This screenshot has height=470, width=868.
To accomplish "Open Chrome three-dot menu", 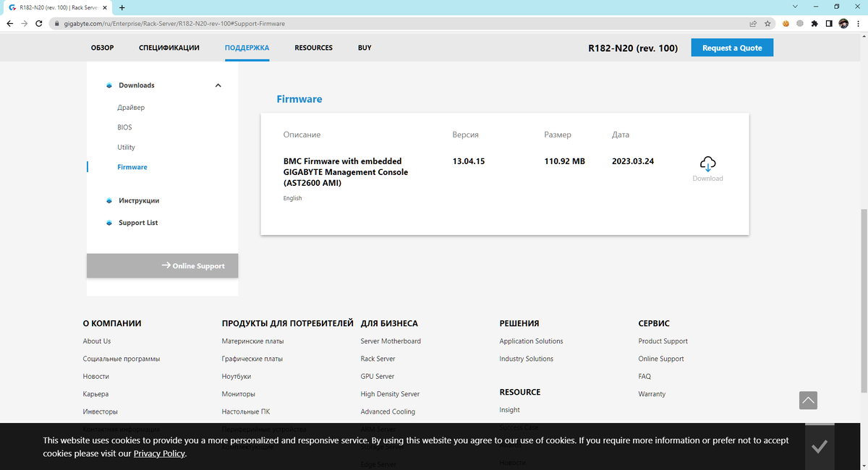I will coord(858,23).
